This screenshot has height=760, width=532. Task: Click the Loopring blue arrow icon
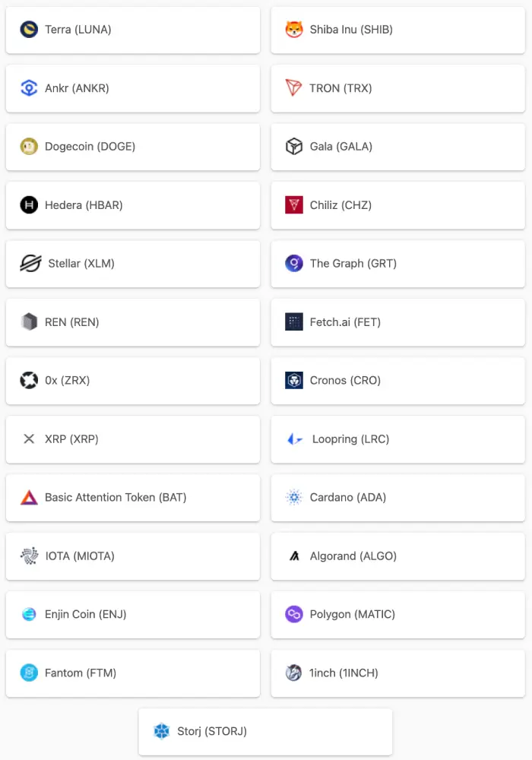295,439
